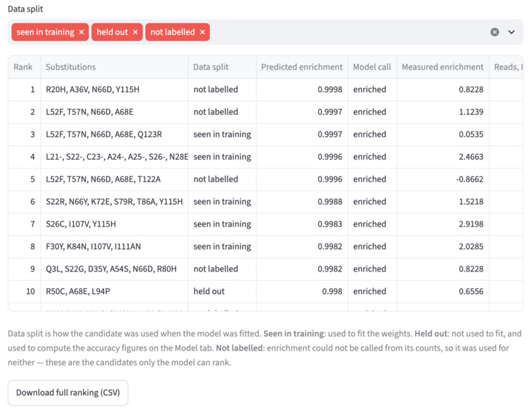Screen dimensions: 532x416
Task: Select the rank 1 number cell
Action: click(x=25, y=89)
